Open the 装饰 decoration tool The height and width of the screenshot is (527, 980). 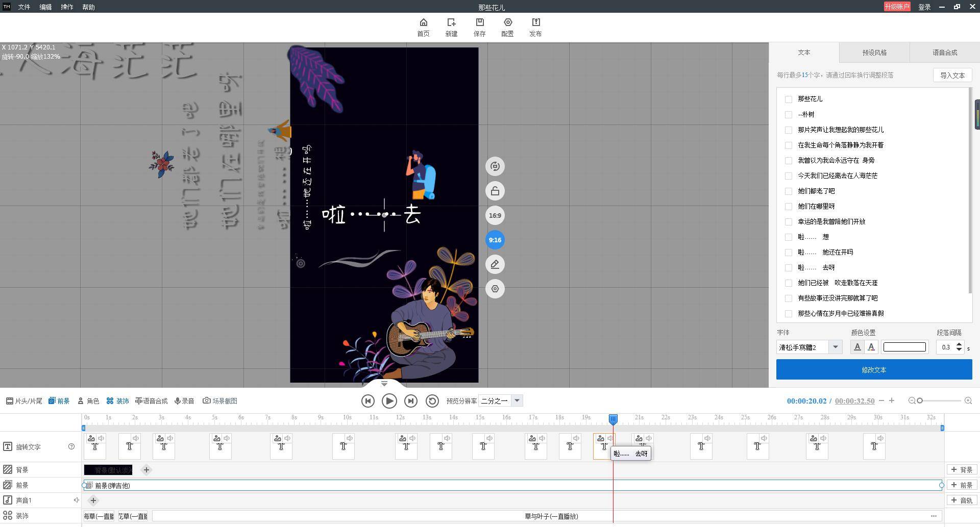tap(117, 401)
